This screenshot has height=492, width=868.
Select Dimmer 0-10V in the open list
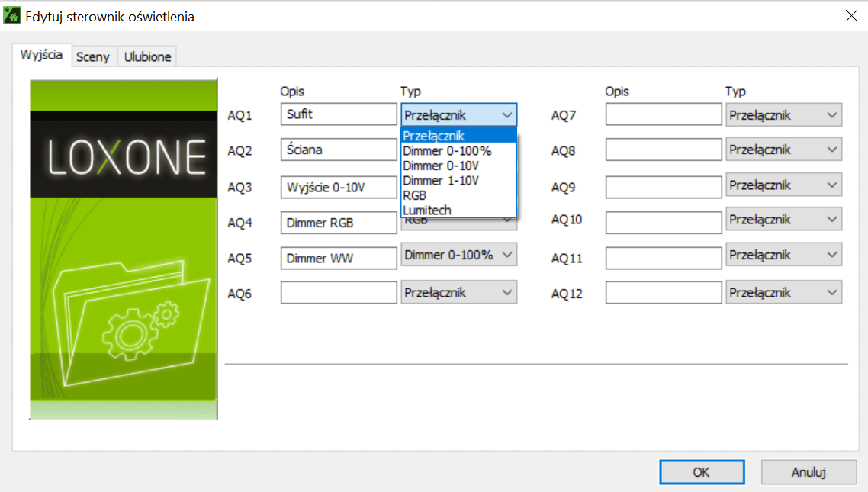pos(441,166)
